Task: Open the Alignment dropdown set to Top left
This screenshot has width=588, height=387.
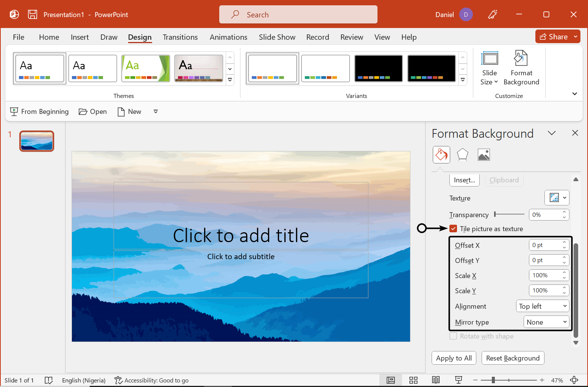Action: (x=543, y=306)
